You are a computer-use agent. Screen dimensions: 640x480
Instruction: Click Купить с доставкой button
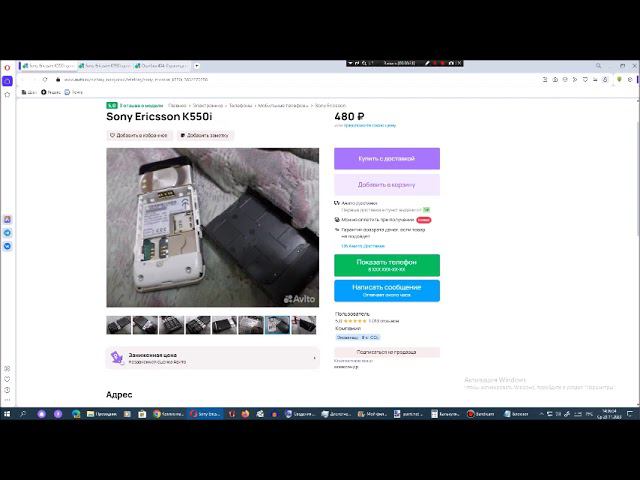coord(387,158)
